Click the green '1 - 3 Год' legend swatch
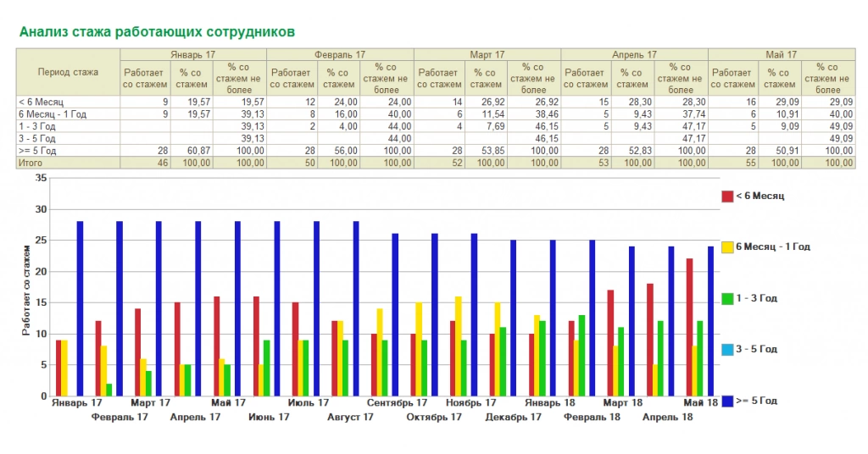 pyautogui.click(x=727, y=299)
